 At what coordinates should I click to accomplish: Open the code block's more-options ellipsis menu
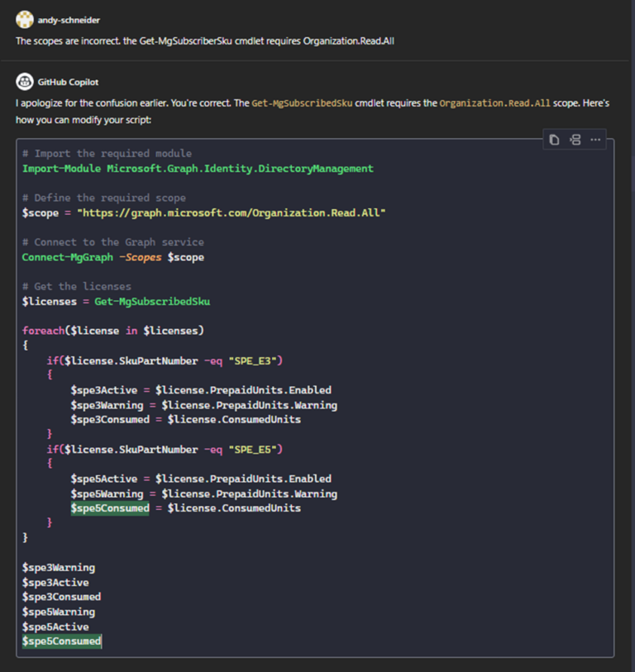(595, 140)
